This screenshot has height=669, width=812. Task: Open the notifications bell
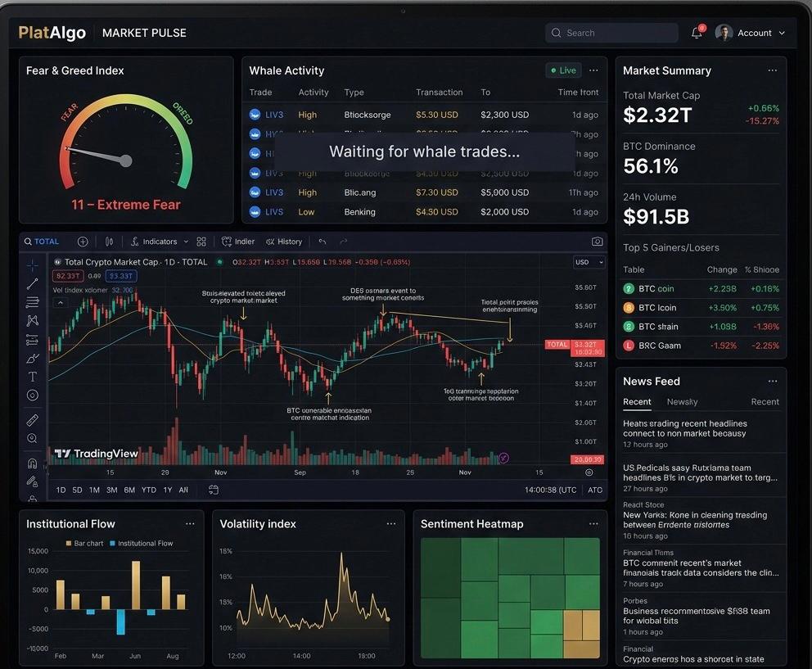(x=697, y=33)
